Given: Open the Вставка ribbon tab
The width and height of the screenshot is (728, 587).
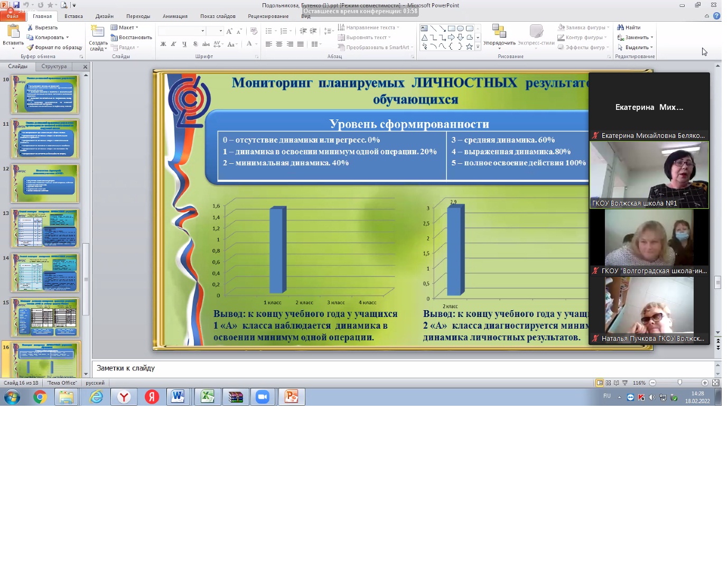Looking at the screenshot, I should coord(73,16).
